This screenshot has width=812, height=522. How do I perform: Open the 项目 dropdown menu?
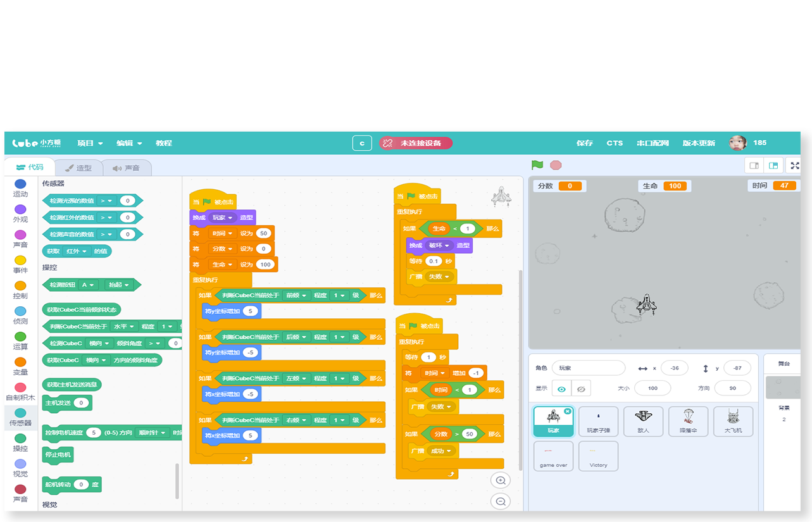[90, 143]
